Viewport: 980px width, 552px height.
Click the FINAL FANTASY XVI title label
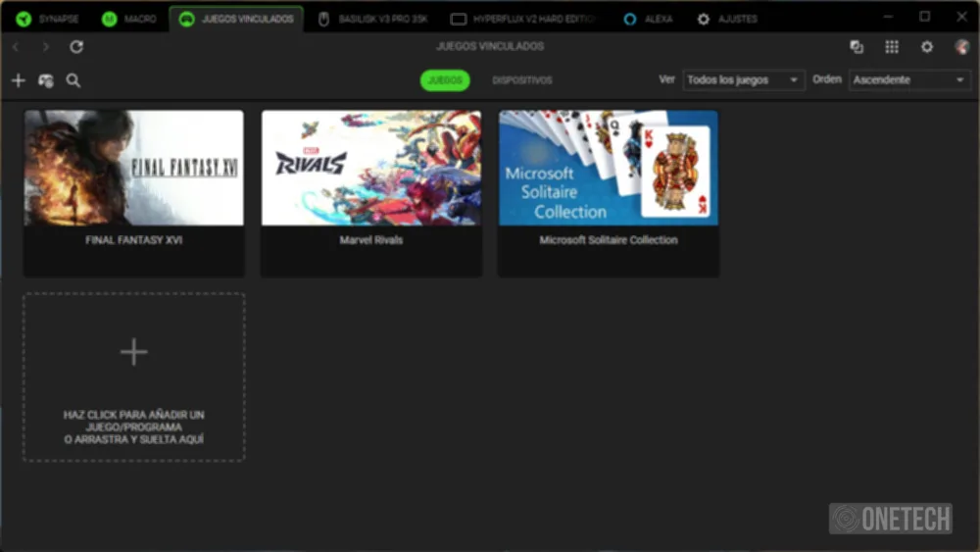pyautogui.click(x=133, y=240)
